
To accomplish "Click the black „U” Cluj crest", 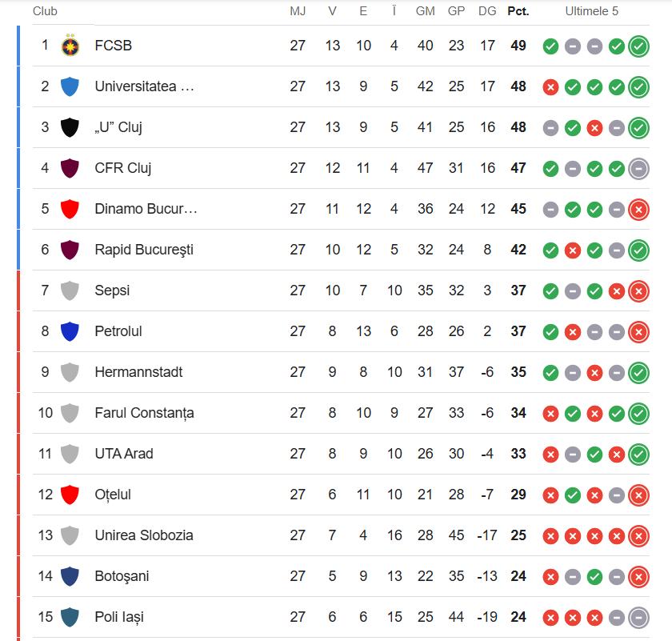I will 70,127.
